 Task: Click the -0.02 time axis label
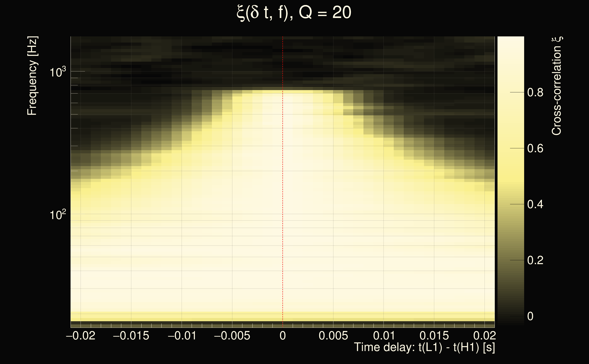pyautogui.click(x=81, y=336)
